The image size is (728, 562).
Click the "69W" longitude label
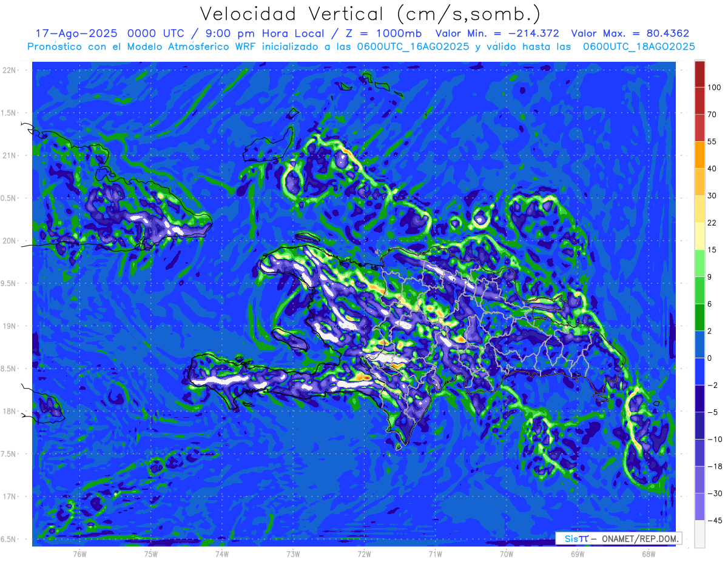[x=577, y=554]
